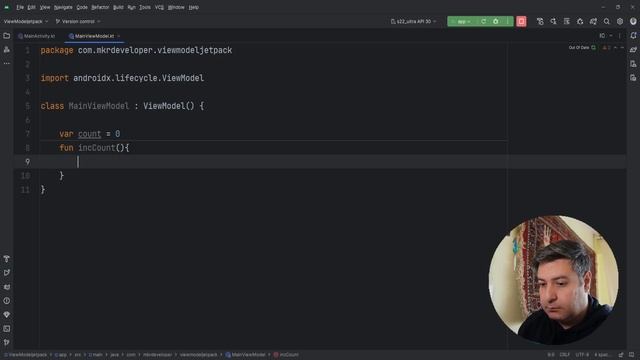Open Running Devices on right sidebar

(633, 78)
